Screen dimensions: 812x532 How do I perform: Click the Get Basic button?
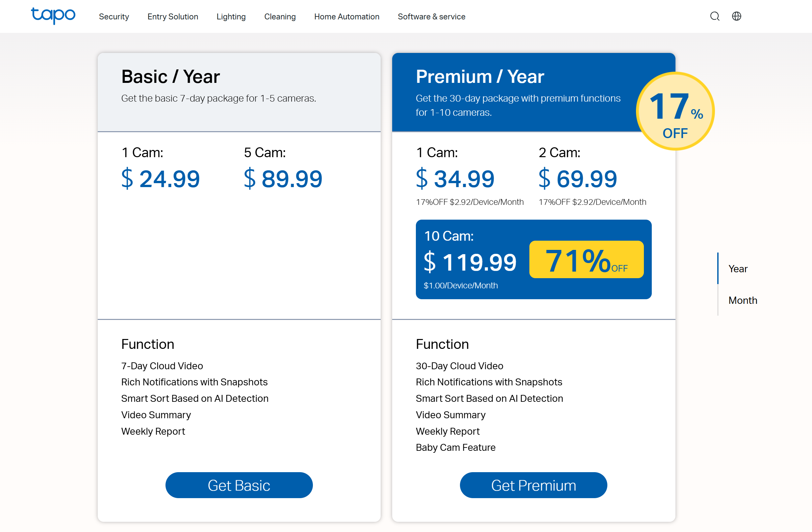point(239,485)
